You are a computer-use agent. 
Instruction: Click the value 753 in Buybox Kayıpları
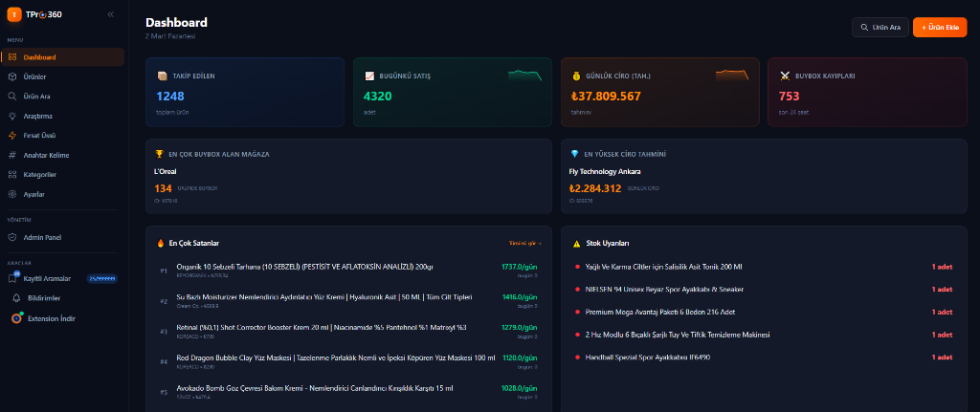(789, 97)
